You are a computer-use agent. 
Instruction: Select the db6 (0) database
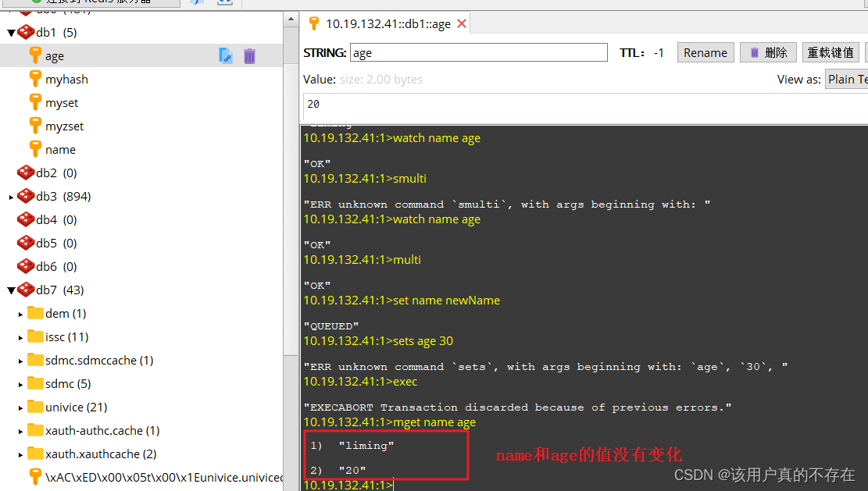point(56,266)
